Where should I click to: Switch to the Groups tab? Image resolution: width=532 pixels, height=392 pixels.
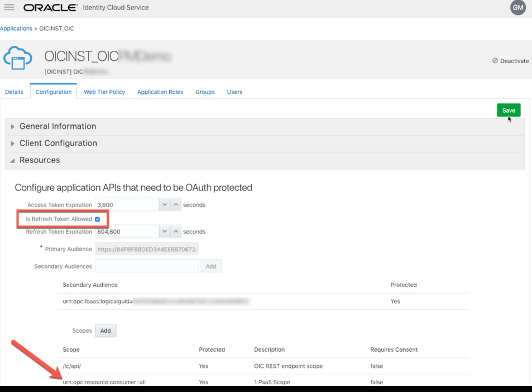205,92
